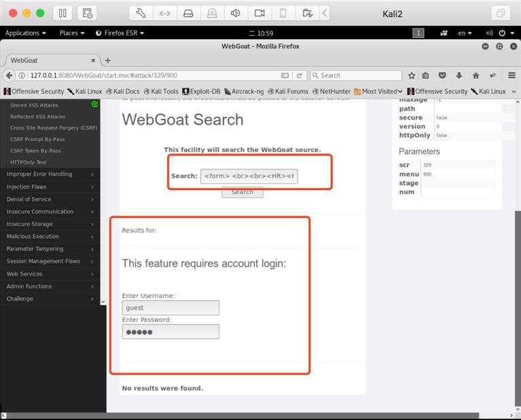
Task: Expand Session Management Flaws category
Action: [x=50, y=261]
